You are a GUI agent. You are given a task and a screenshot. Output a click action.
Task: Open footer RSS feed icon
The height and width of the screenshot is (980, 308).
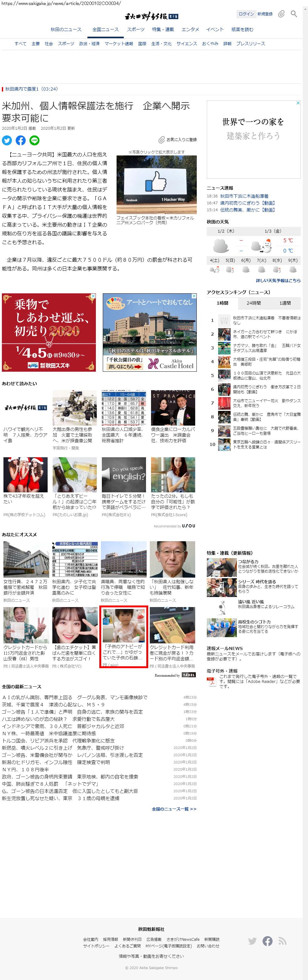point(282,941)
